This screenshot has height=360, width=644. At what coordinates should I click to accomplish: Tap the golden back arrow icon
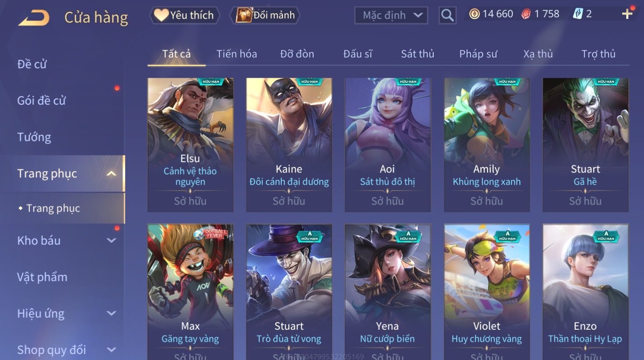click(34, 18)
